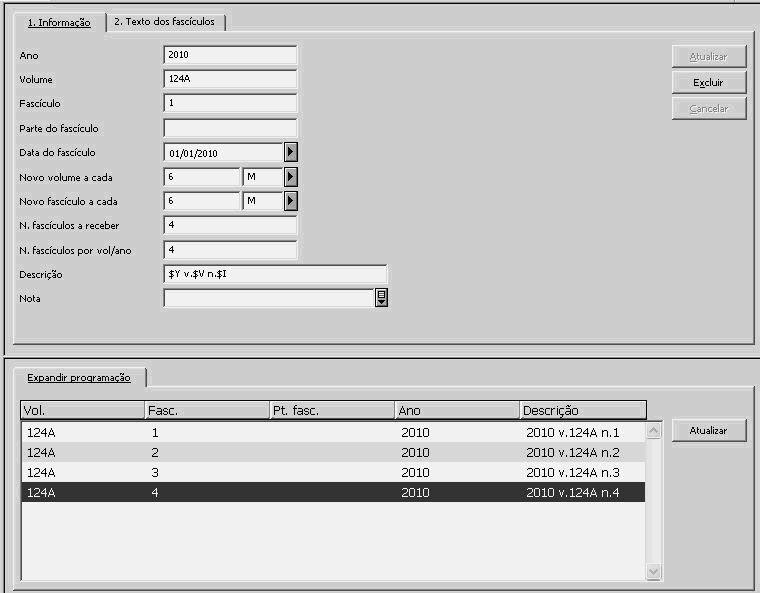
Task: Click the Novo volume a cada number field
Action: point(202,177)
